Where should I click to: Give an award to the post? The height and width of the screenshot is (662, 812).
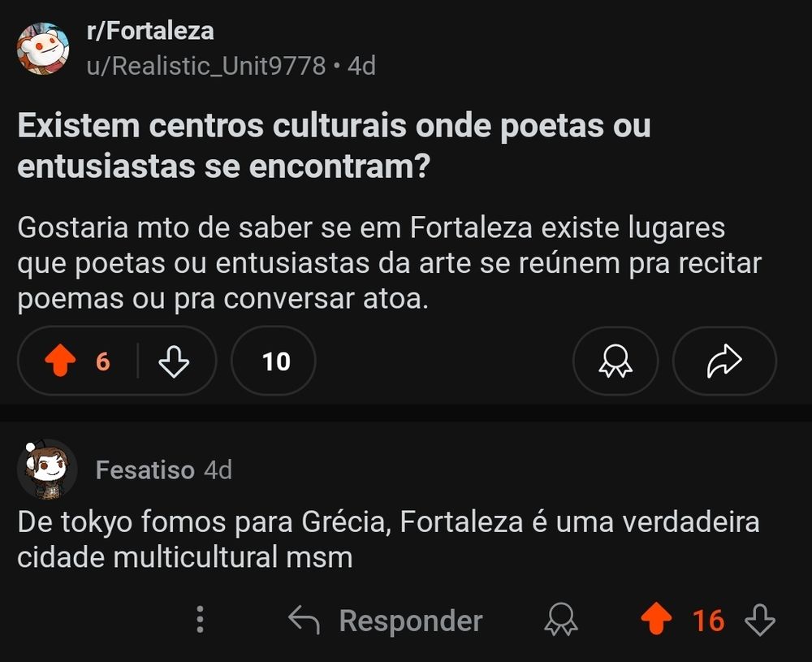pyautogui.click(x=615, y=361)
